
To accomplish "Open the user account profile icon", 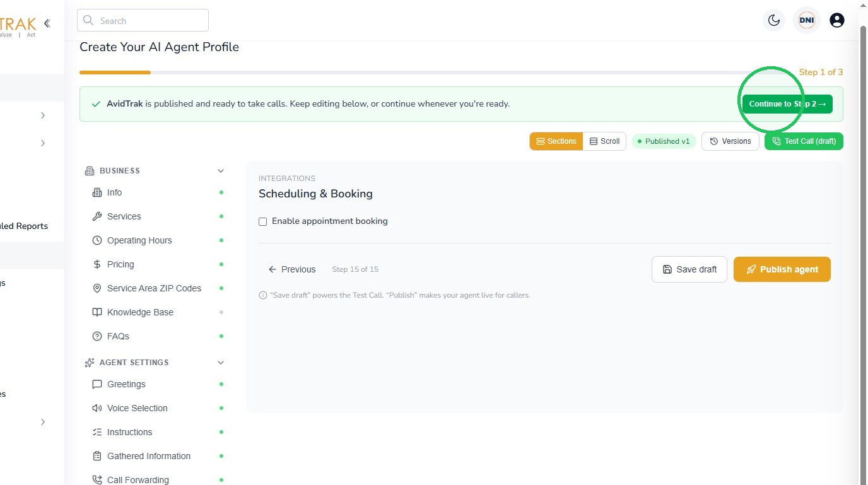I will click(x=837, y=20).
